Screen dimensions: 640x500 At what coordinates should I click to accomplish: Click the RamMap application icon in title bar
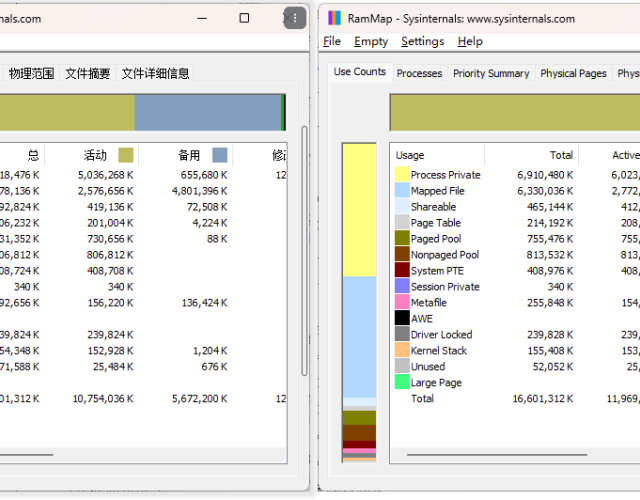[x=334, y=18]
